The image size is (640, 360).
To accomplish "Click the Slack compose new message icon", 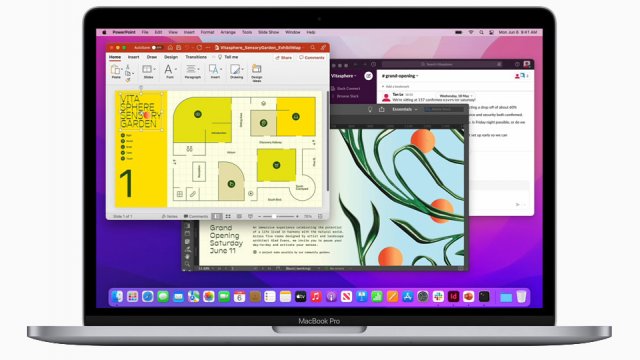I will pyautogui.click(x=368, y=76).
